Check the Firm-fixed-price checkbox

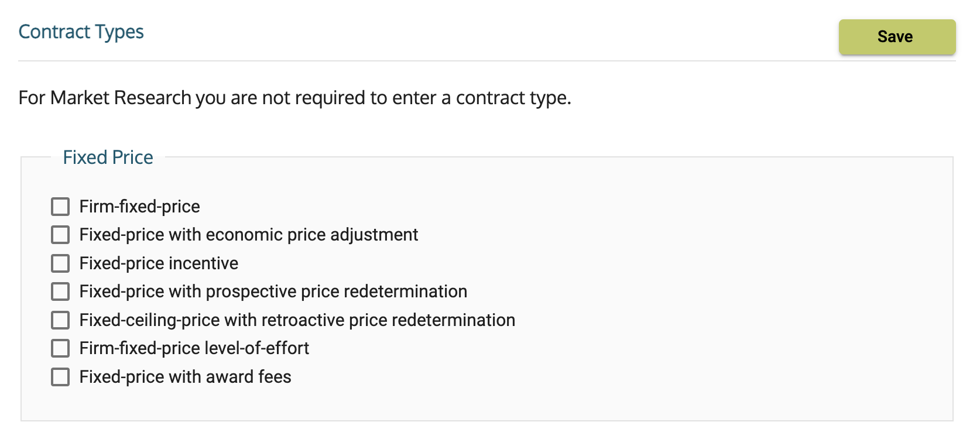pos(60,207)
